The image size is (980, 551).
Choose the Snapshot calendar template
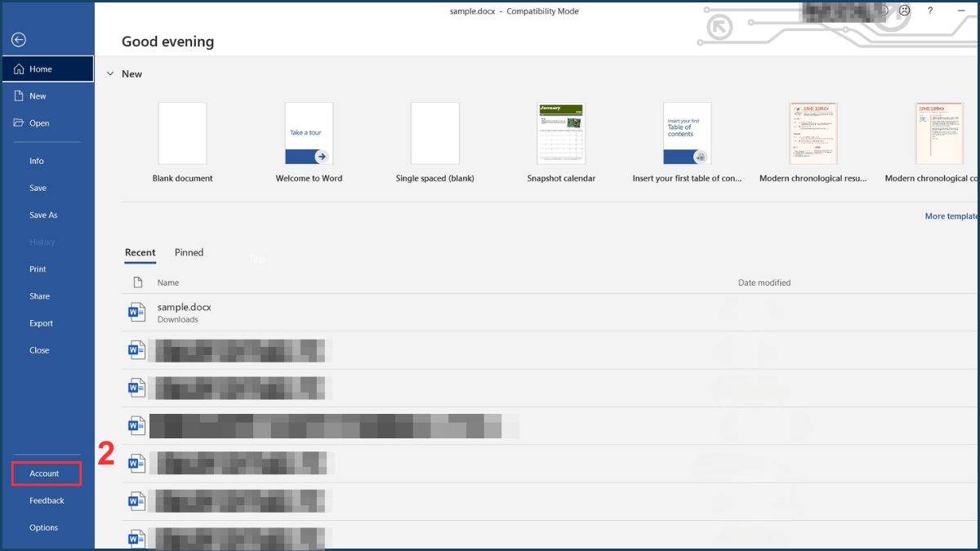561,143
